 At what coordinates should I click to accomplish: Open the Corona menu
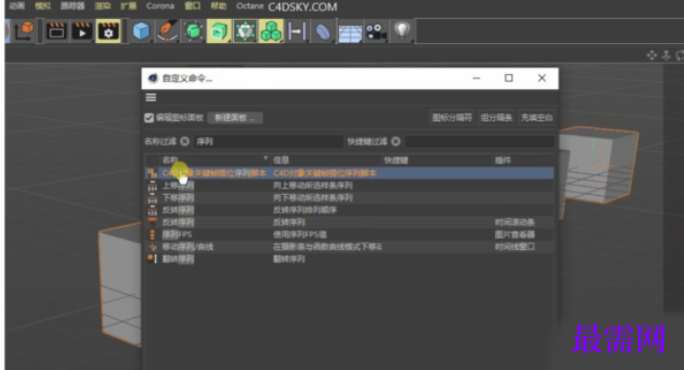pyautogui.click(x=160, y=6)
